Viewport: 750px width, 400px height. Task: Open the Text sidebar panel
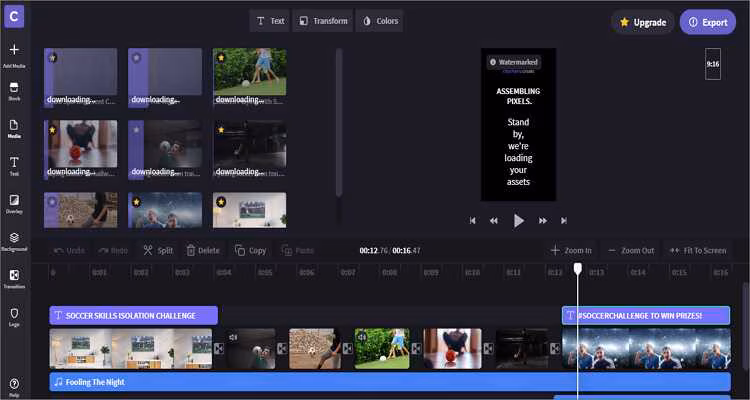pyautogui.click(x=14, y=166)
